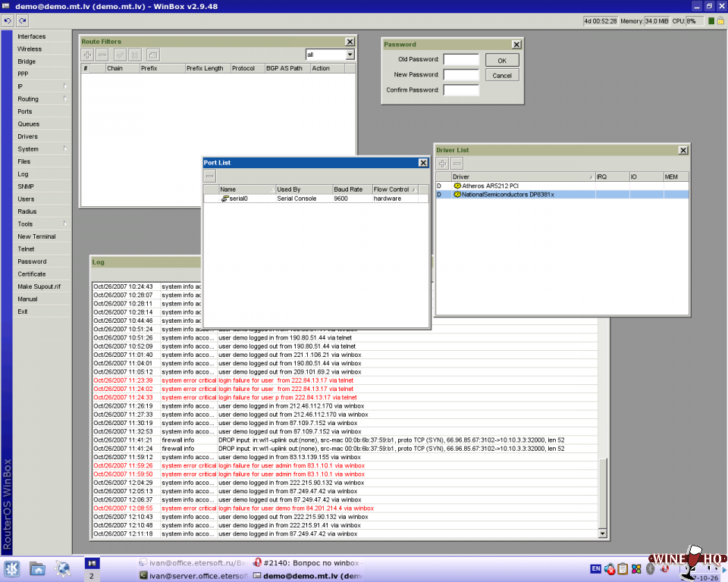Click the Old Password input field
This screenshot has width=728, height=582.
[461, 60]
